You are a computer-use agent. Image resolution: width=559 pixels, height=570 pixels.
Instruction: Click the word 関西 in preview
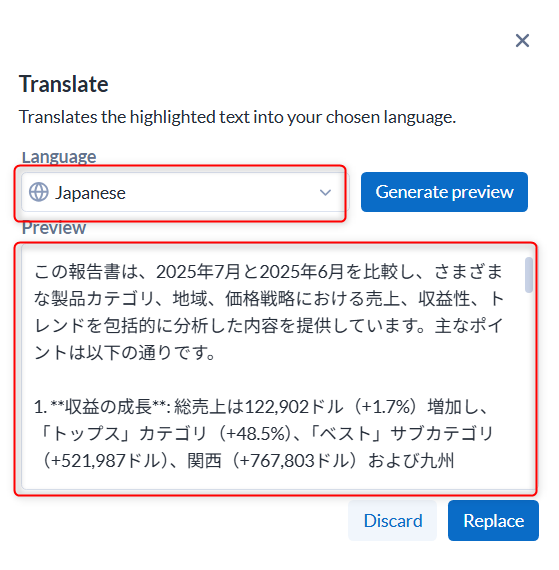[x=204, y=461]
